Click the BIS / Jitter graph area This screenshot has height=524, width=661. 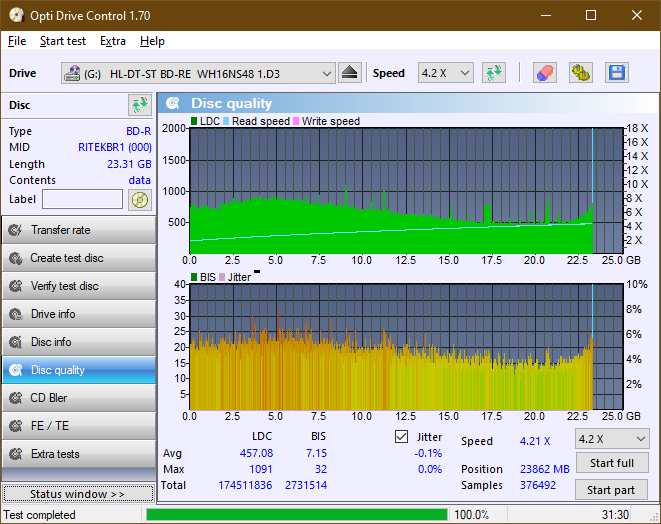pyautogui.click(x=406, y=347)
